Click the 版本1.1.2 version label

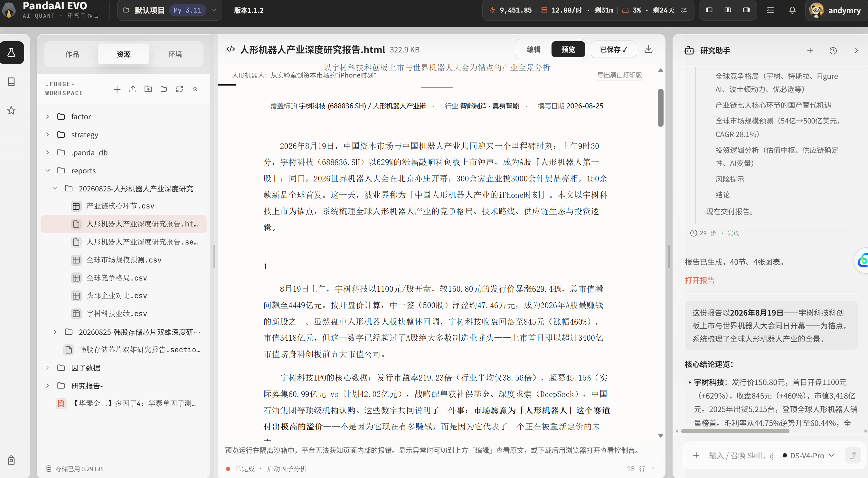(249, 10)
